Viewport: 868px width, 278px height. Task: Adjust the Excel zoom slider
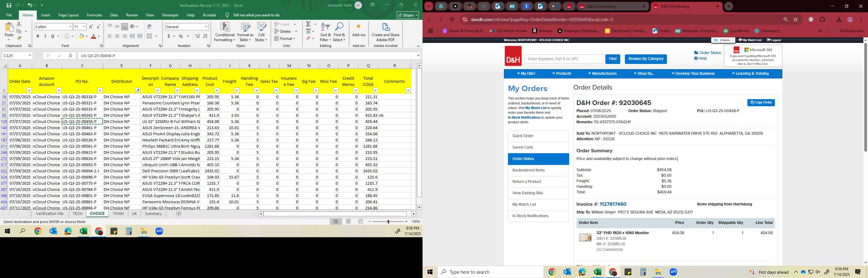click(x=388, y=221)
